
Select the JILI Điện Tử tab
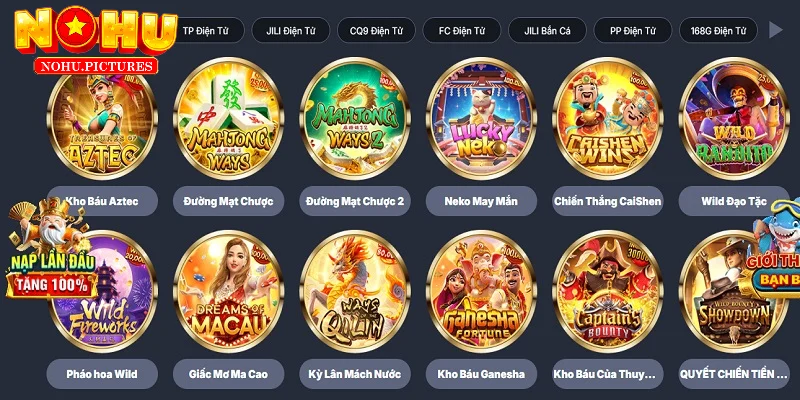pyautogui.click(x=291, y=31)
